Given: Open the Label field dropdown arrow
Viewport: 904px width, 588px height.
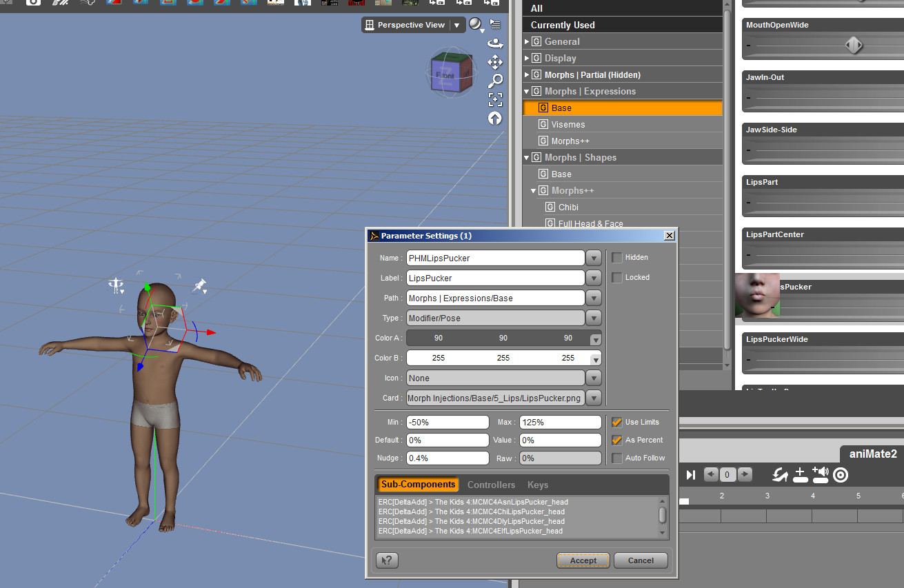Looking at the screenshot, I should click(594, 278).
